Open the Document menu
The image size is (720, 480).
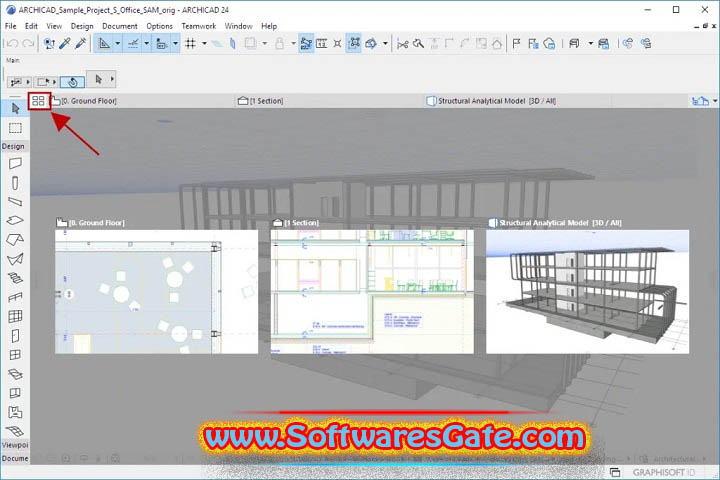[x=119, y=26]
